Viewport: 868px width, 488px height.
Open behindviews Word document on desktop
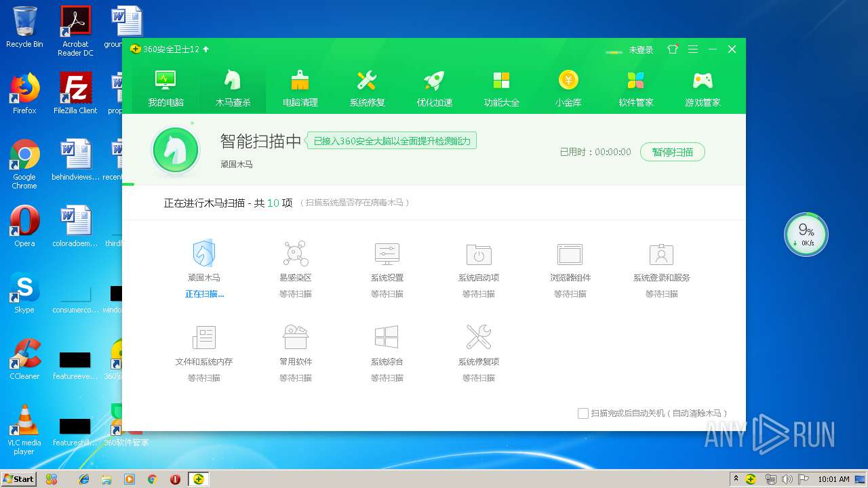pyautogui.click(x=75, y=160)
